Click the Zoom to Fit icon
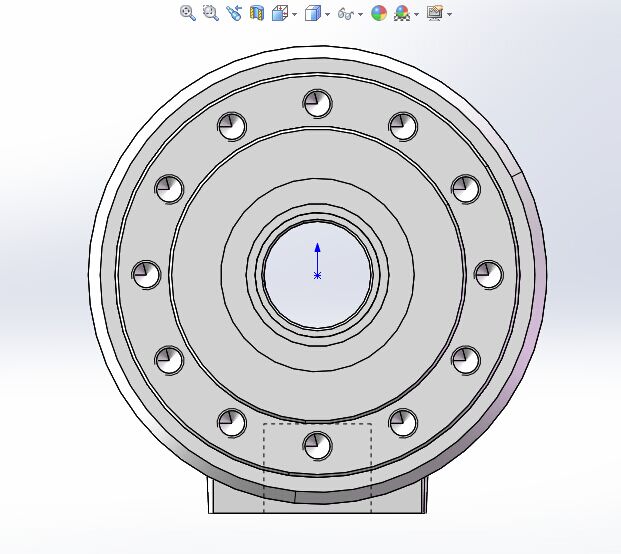The image size is (621, 554). pos(188,13)
